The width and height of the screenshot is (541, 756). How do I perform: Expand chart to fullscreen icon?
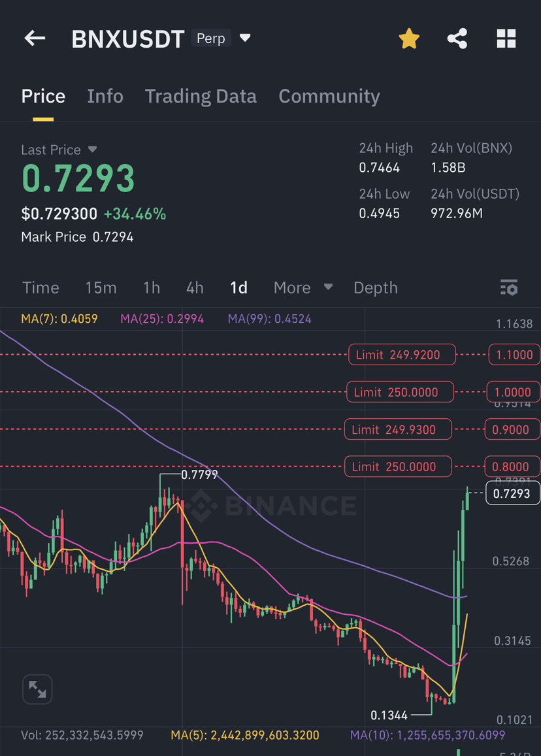37,689
